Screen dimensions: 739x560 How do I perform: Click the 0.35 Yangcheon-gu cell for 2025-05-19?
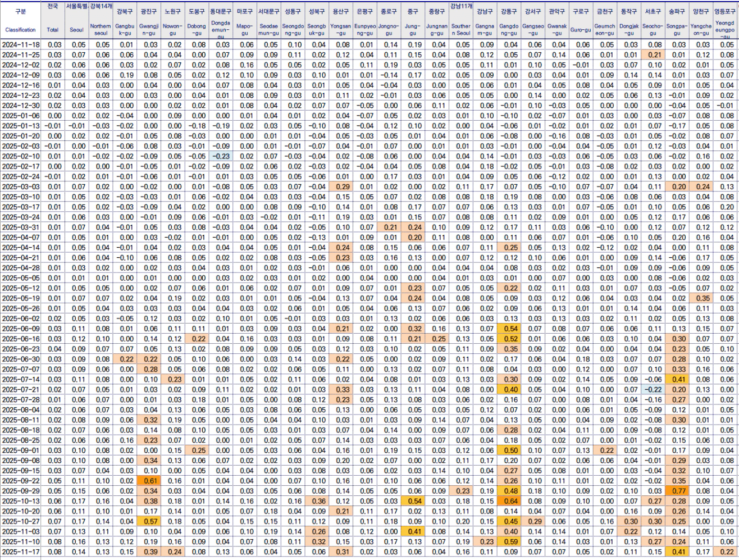tap(702, 298)
